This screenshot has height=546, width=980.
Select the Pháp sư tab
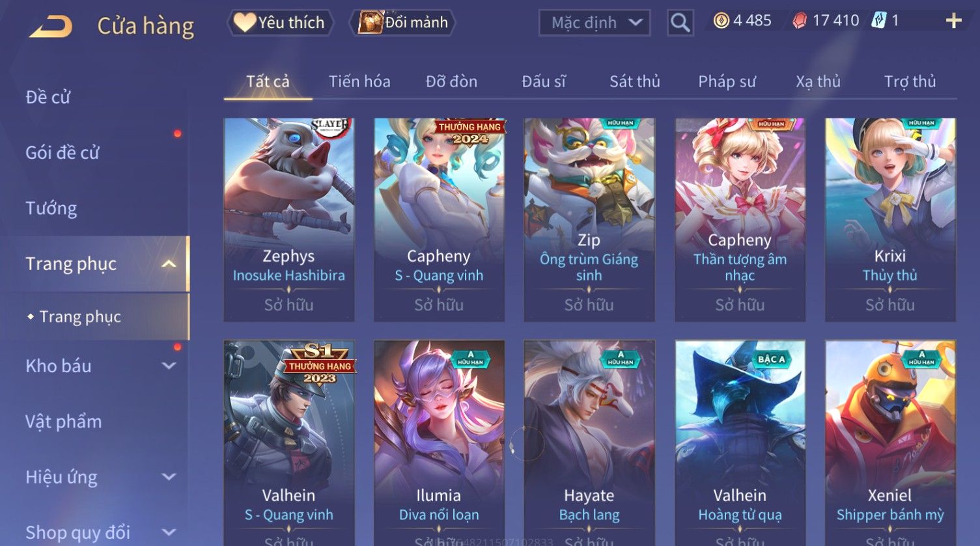727,81
